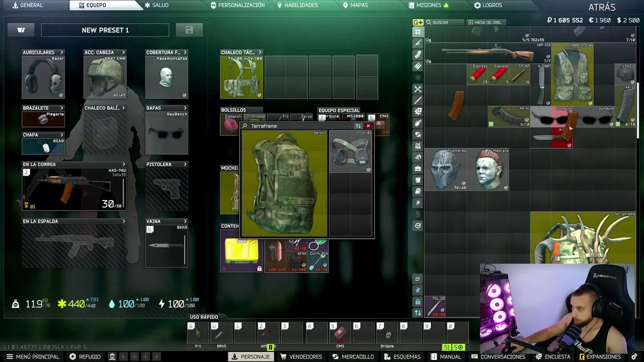
Task: Select the SP-BT ammo stack in the stash
Action: pyautogui.click(x=520, y=74)
